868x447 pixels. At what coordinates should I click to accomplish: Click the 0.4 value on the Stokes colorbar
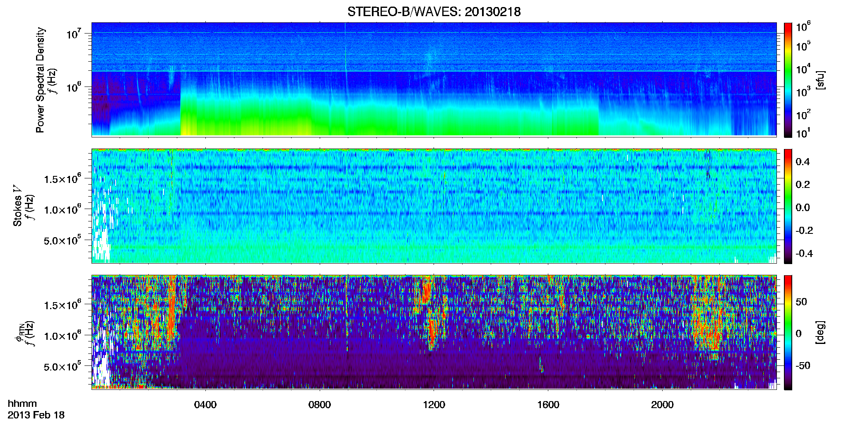(803, 162)
